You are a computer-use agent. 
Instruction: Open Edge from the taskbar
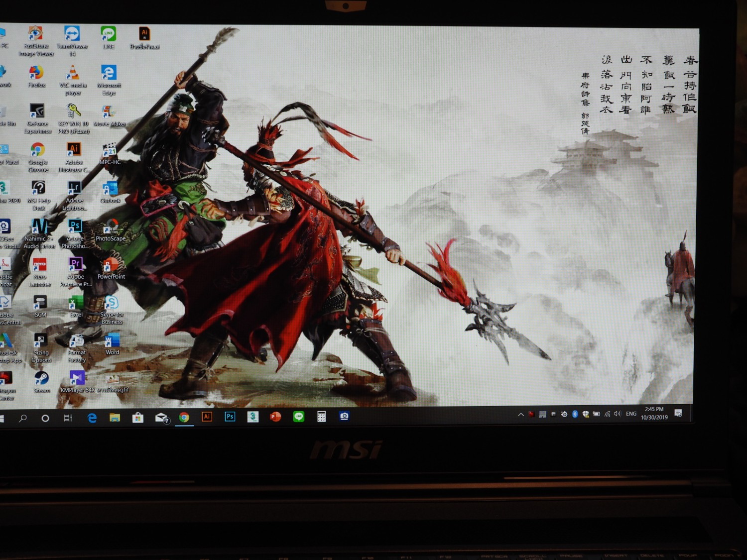coord(92,418)
